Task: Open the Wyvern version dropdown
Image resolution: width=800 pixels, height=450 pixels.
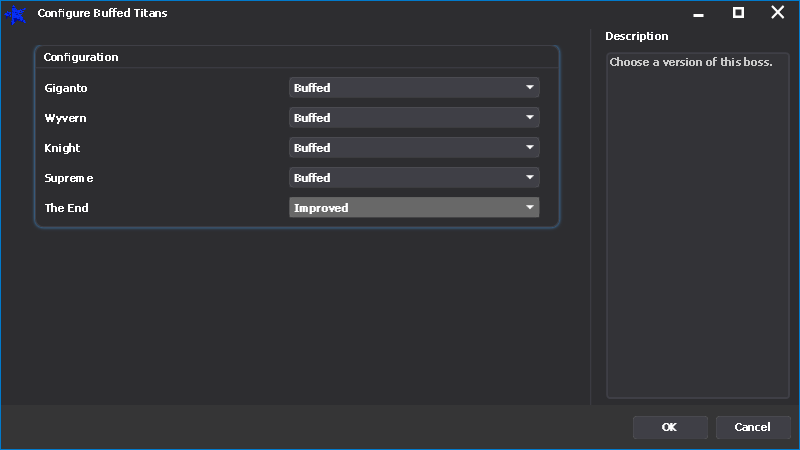Action: 414,118
